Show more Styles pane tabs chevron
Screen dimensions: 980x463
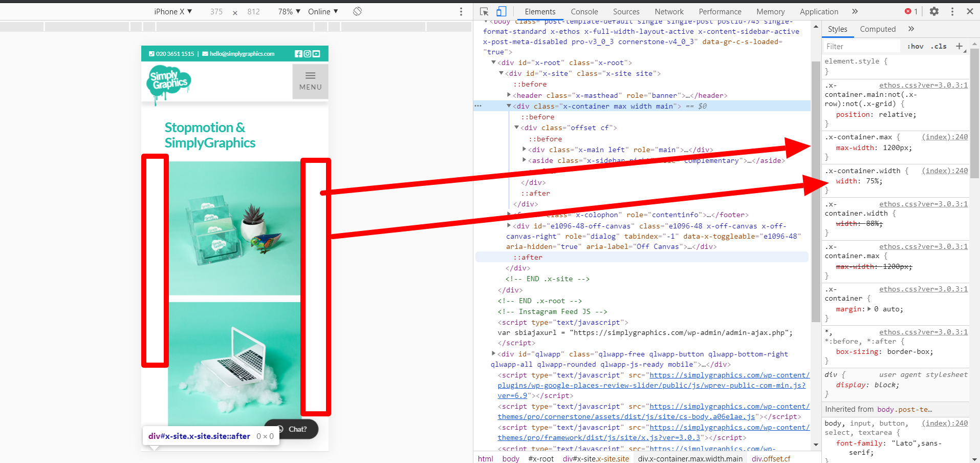tap(911, 29)
